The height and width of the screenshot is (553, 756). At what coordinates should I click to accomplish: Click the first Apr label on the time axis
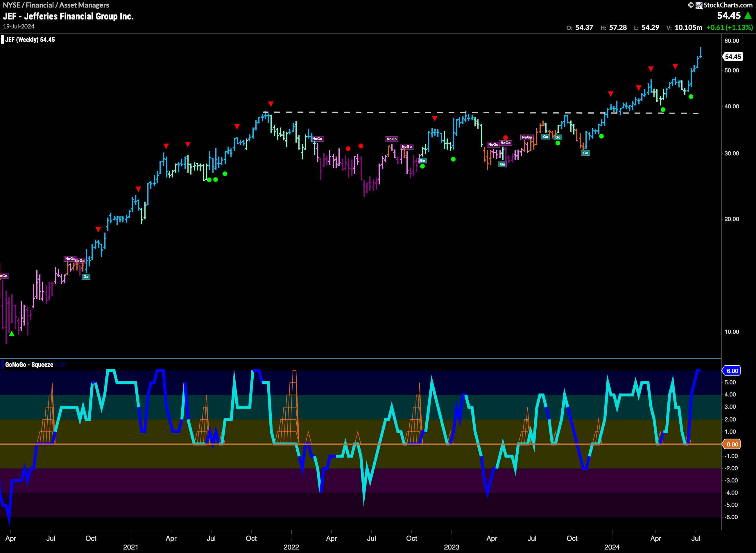point(11,538)
